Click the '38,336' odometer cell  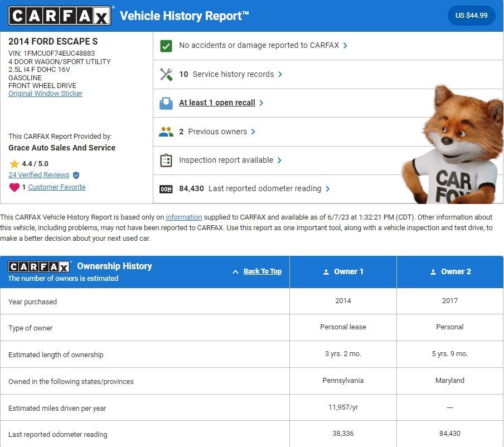pyautogui.click(x=343, y=434)
